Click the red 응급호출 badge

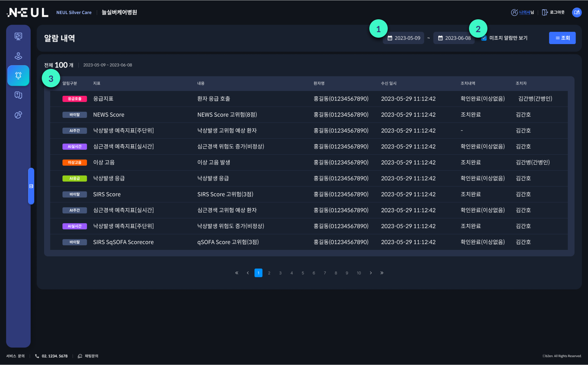[75, 99]
